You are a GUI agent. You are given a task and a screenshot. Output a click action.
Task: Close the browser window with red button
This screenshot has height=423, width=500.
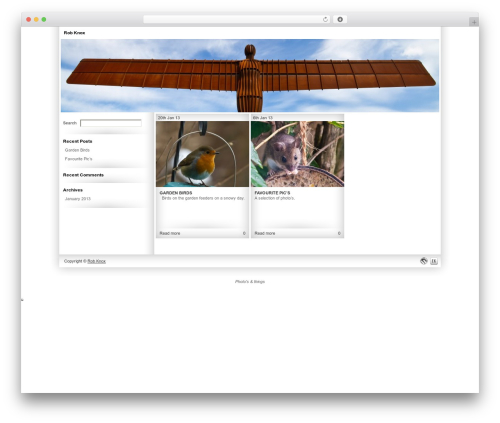tap(29, 20)
